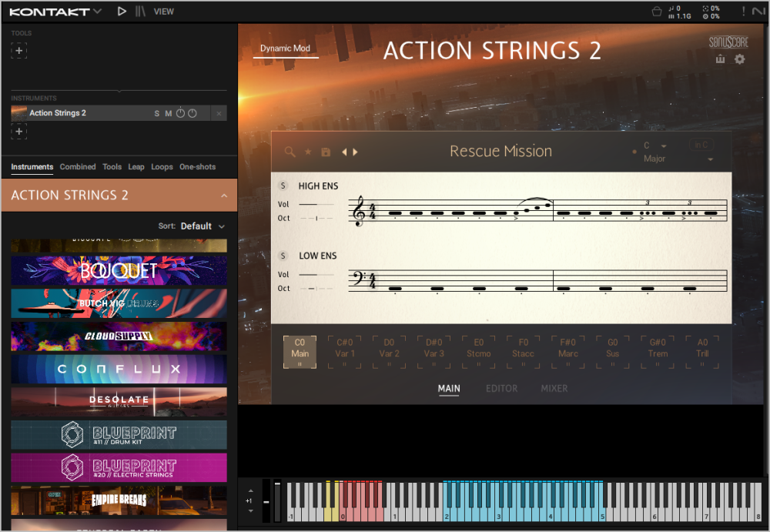Open the MAIN page tab
Viewport: 770px width, 532px height.
coord(449,389)
